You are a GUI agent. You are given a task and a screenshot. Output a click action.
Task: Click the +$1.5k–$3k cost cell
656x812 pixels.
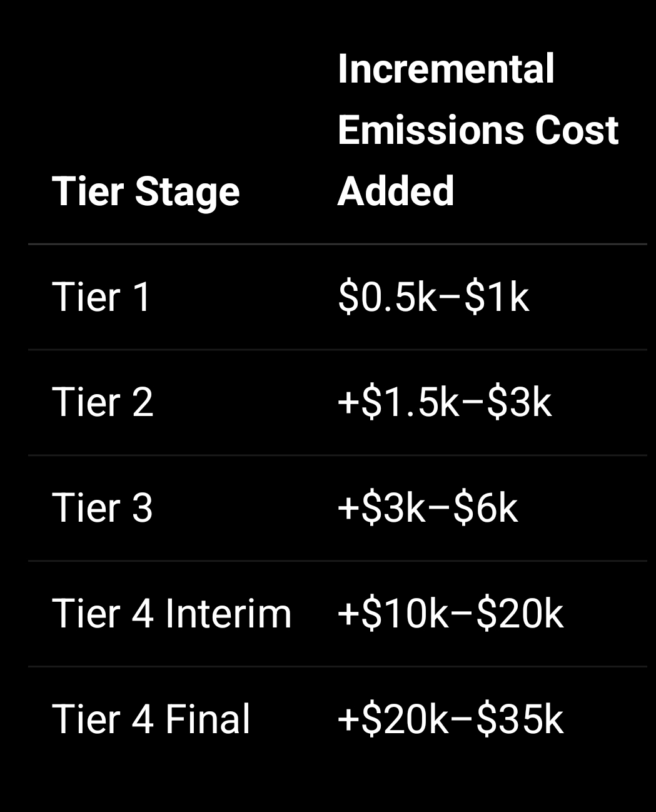tap(445, 402)
